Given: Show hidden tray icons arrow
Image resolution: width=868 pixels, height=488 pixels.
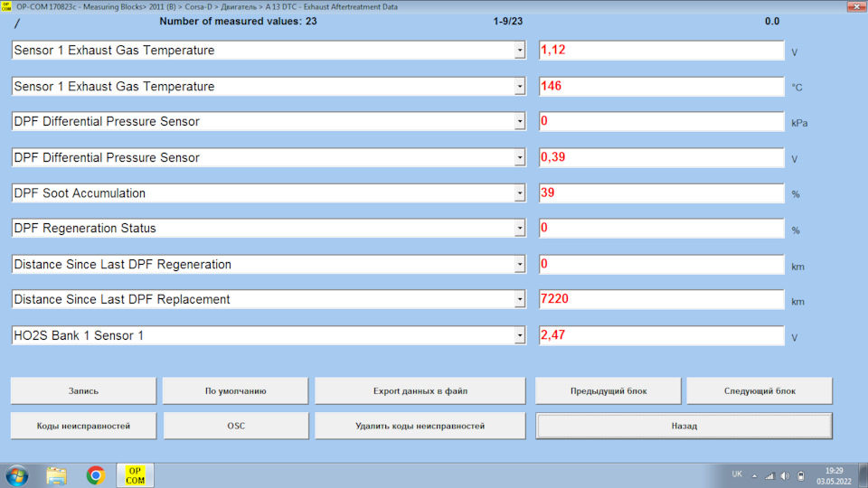Looking at the screenshot, I should point(754,476).
